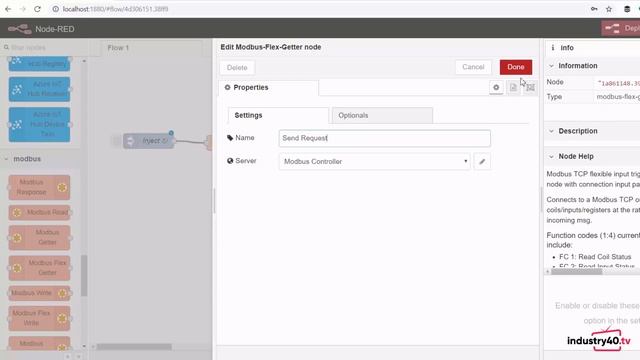Click info panel horizontal scrollbar
This screenshot has height=360, width=640.
pos(576,271)
